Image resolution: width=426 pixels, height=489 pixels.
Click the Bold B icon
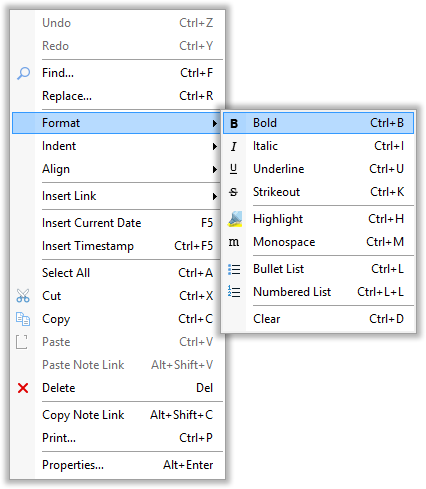click(x=234, y=123)
